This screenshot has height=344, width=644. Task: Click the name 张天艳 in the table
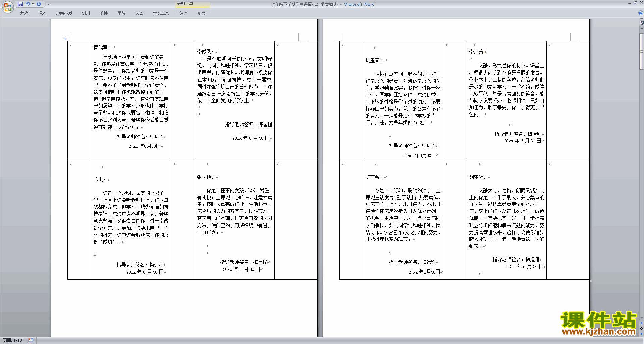[204, 177]
